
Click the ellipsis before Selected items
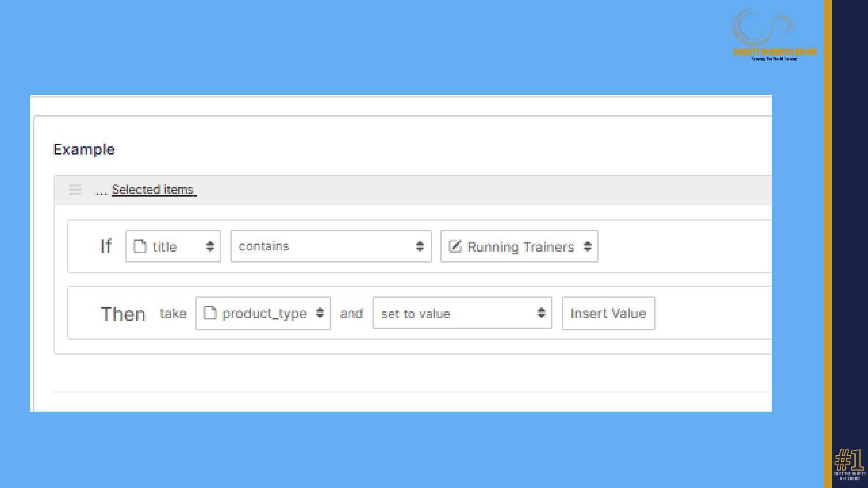pyautogui.click(x=101, y=191)
